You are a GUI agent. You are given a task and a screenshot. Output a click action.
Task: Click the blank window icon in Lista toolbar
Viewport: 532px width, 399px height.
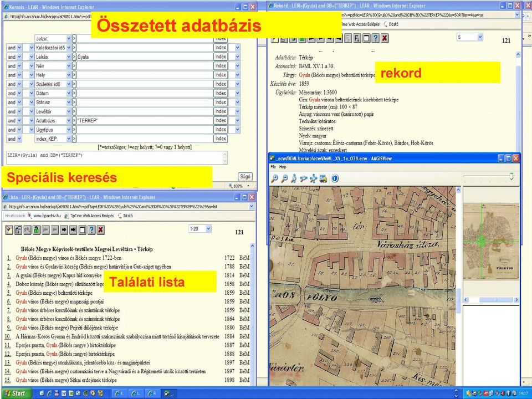tap(82, 230)
